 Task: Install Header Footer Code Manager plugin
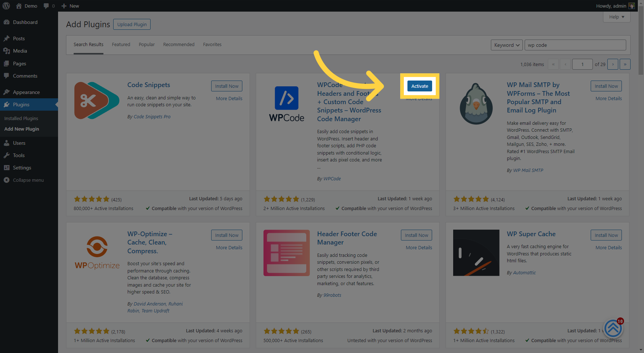pyautogui.click(x=417, y=235)
